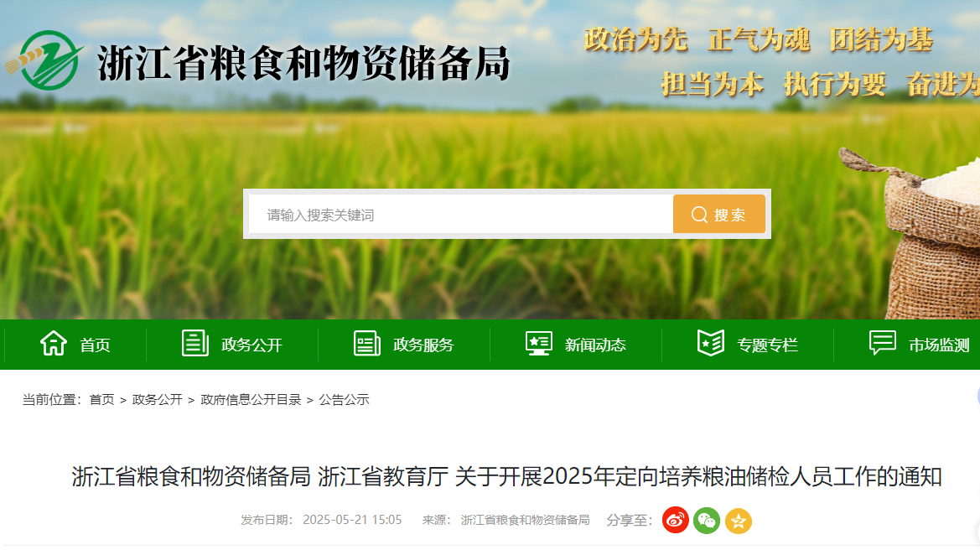This screenshot has width=980, height=550.
Task: Select the 政务服务 menu label
Action: click(x=423, y=345)
